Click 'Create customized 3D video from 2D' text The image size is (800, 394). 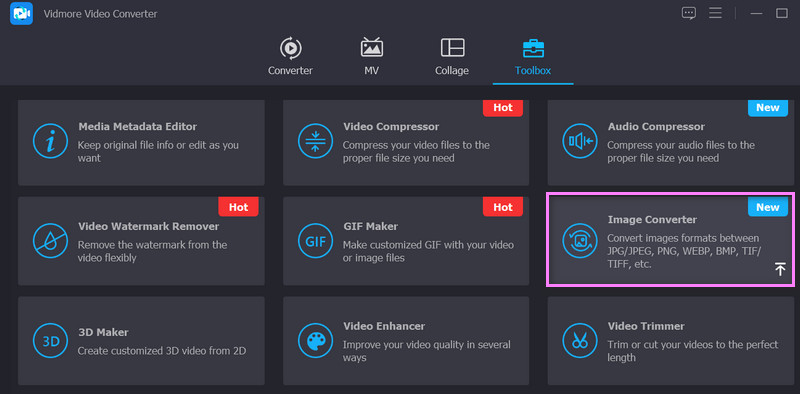pyautogui.click(x=162, y=351)
